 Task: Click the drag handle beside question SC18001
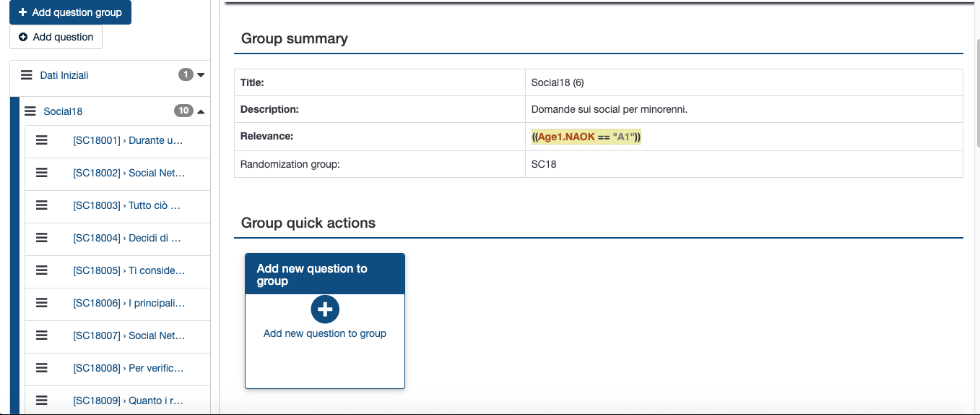(x=42, y=140)
